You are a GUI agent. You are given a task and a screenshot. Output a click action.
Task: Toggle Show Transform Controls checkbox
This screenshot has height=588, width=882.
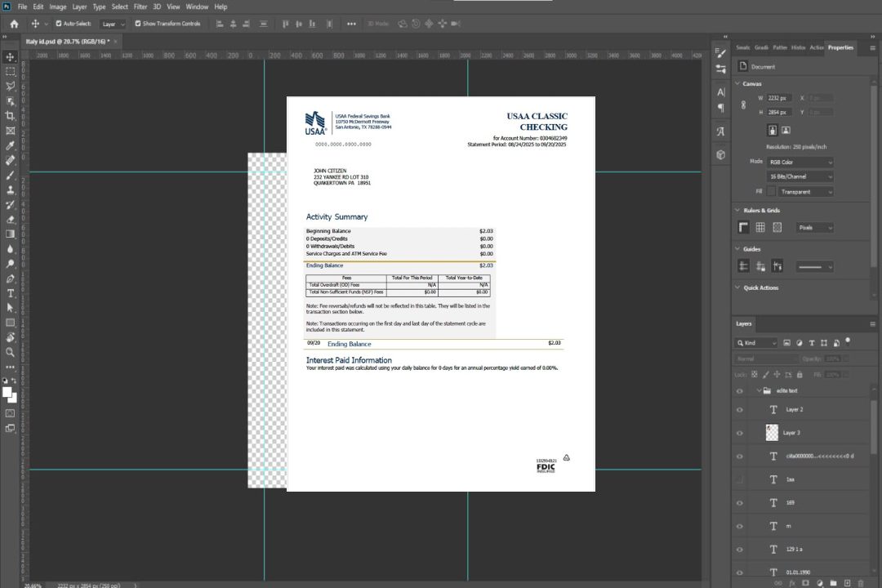pos(138,24)
